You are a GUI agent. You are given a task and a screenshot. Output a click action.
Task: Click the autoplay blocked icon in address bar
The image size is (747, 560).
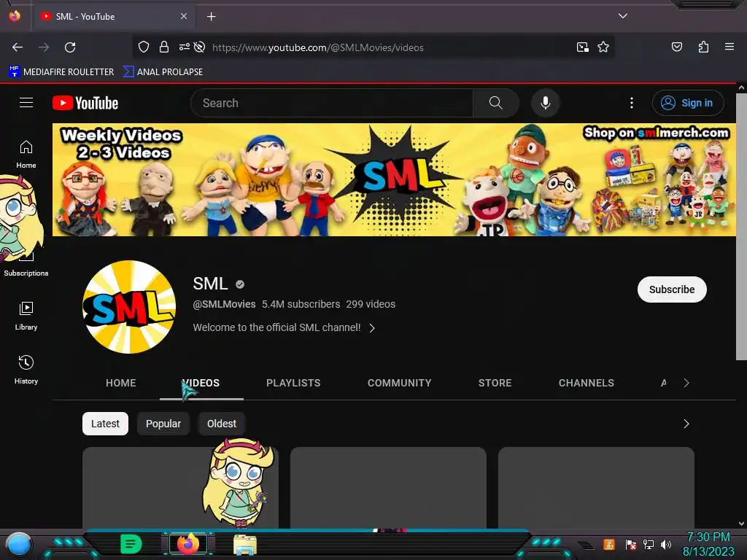200,47
